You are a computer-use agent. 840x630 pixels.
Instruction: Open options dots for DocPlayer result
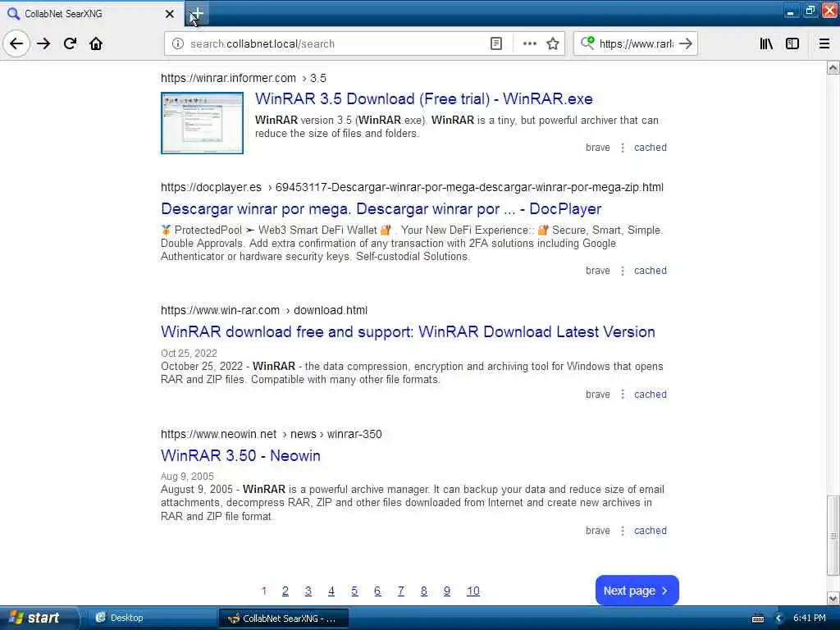(623, 271)
